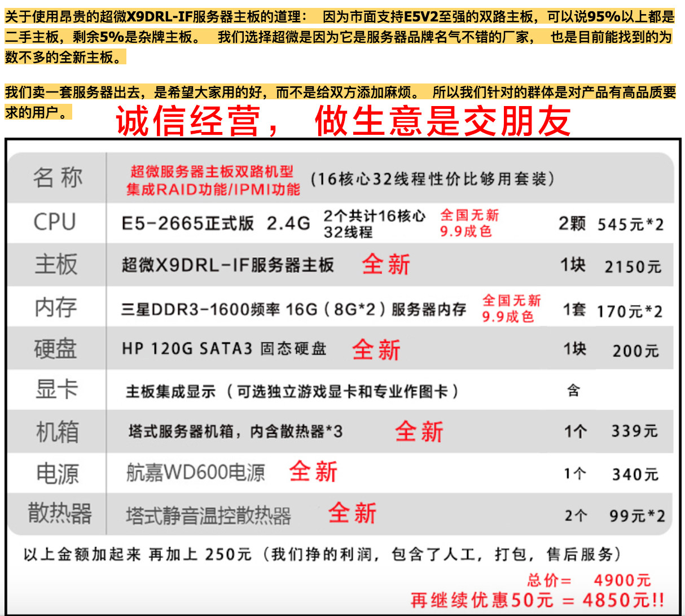Select the '名称' row header cell

point(58,178)
